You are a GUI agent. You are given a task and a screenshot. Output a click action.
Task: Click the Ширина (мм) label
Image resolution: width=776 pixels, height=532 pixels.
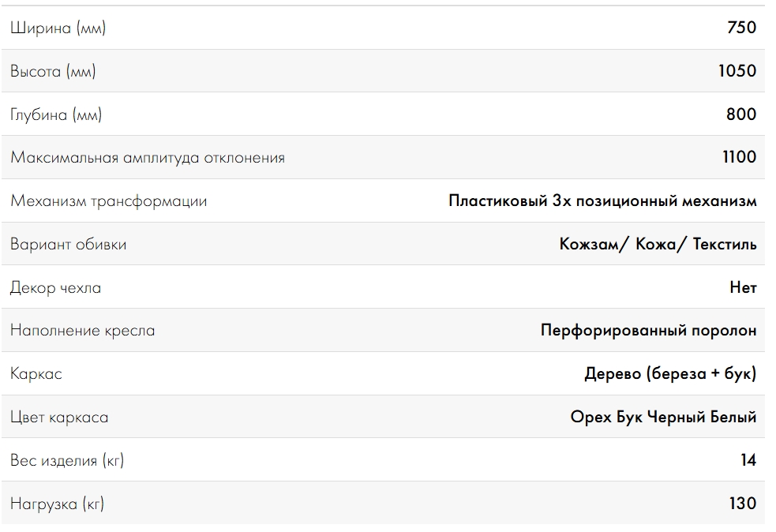(58, 28)
